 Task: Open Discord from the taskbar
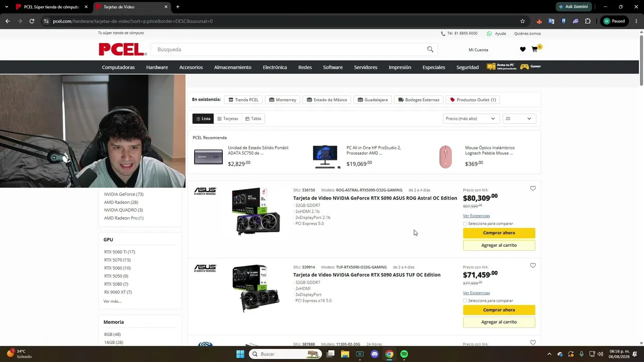pyautogui.click(x=374, y=354)
